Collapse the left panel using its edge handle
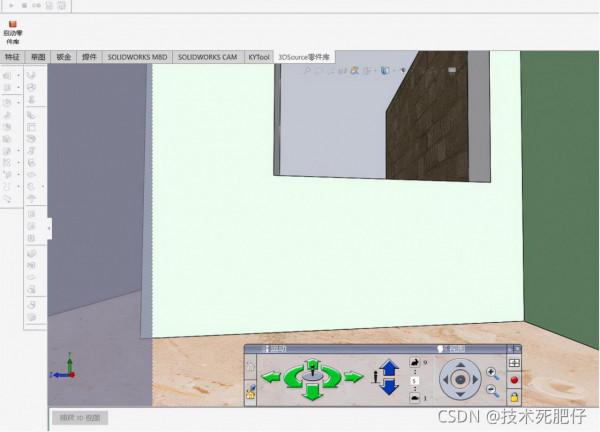This screenshot has width=600, height=432. [x=49, y=228]
